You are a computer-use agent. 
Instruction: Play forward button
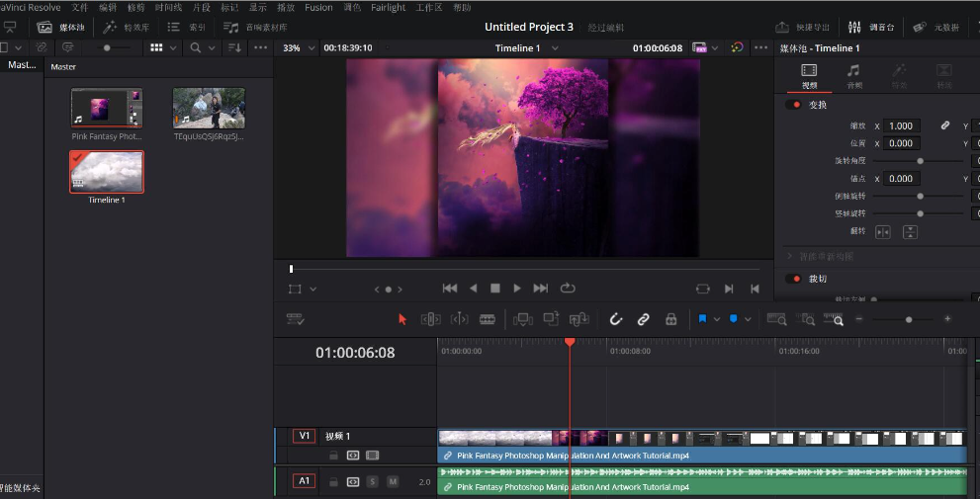pyautogui.click(x=517, y=288)
